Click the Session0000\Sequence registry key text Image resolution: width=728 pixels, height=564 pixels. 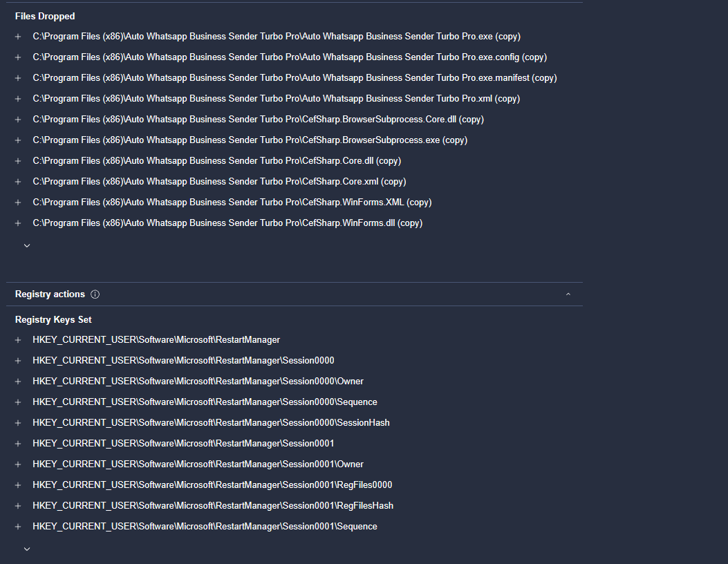pos(205,402)
